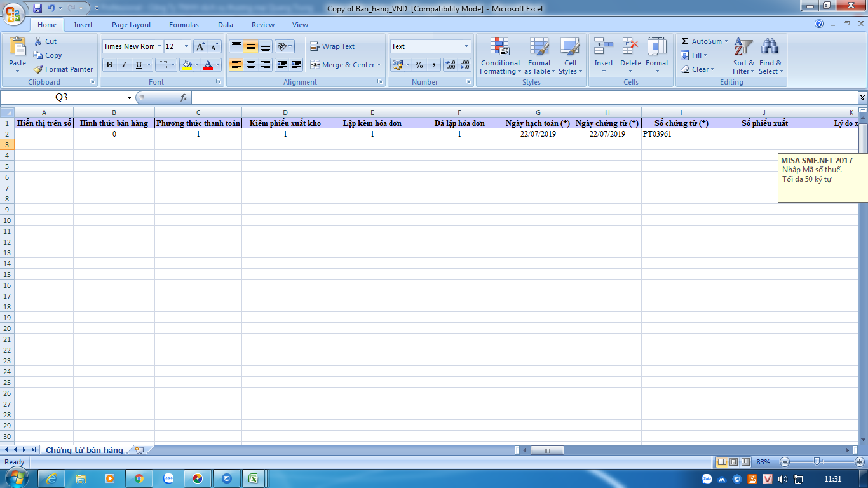The width and height of the screenshot is (868, 488).
Task: Expand the Number Format dropdown showing Text
Action: tap(466, 46)
